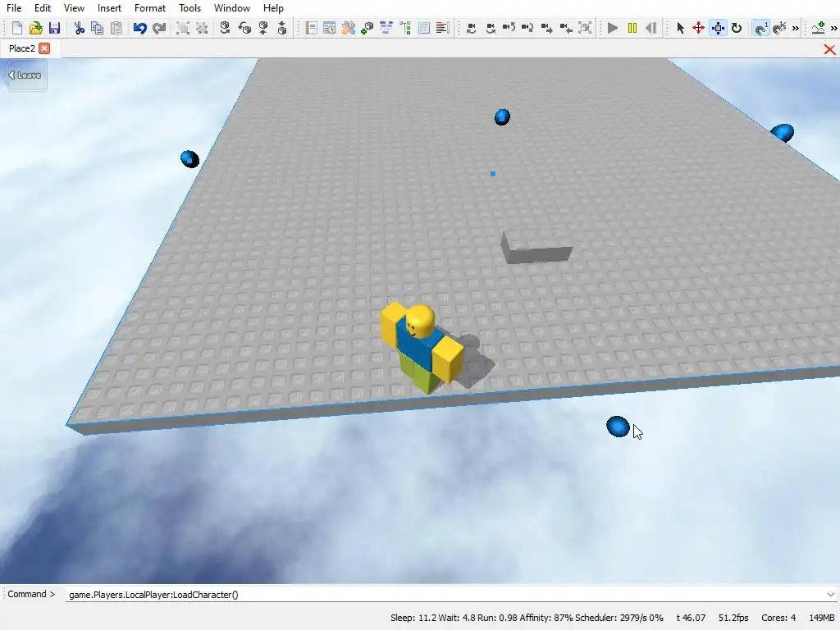Undo the last action

(x=139, y=28)
